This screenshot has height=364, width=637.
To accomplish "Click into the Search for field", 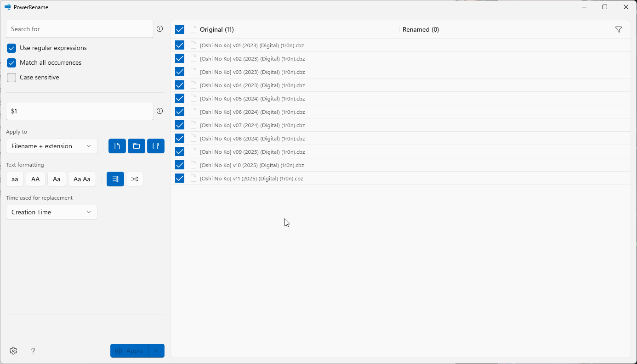I will coord(80,29).
